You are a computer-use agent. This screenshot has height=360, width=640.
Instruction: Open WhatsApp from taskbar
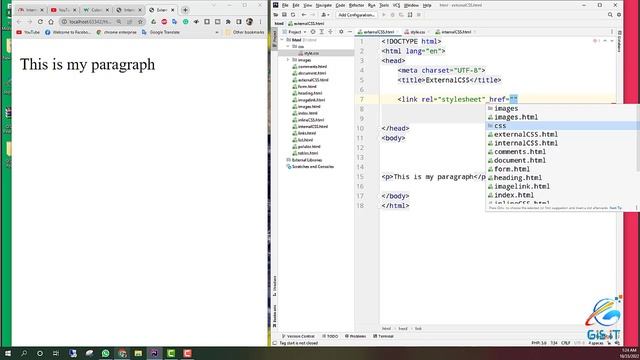coord(106,353)
